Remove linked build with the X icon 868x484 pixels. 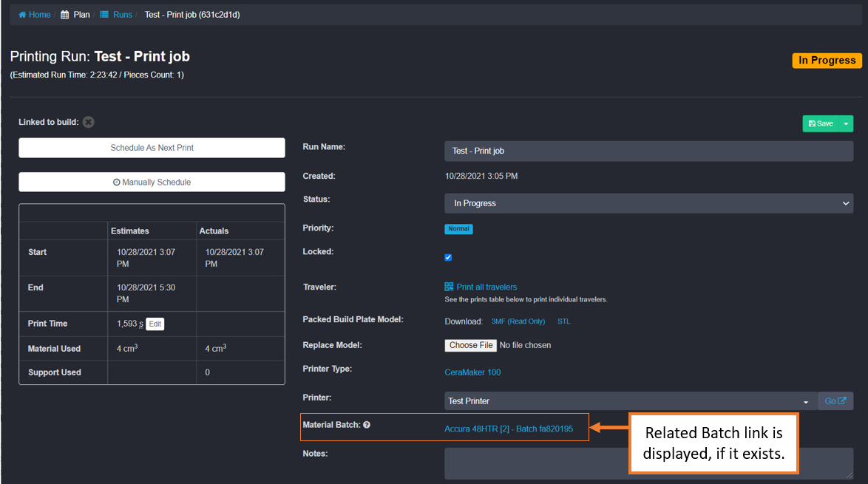click(x=89, y=122)
